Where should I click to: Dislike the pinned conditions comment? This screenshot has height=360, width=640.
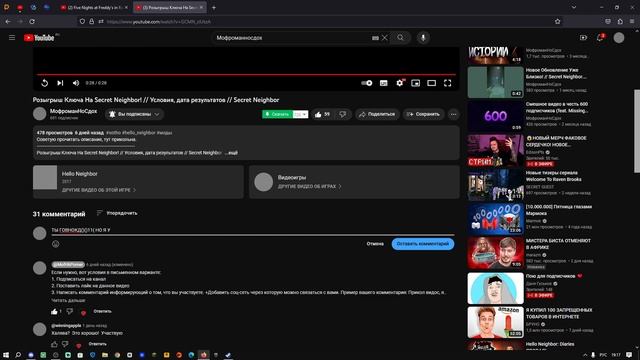tap(70, 311)
